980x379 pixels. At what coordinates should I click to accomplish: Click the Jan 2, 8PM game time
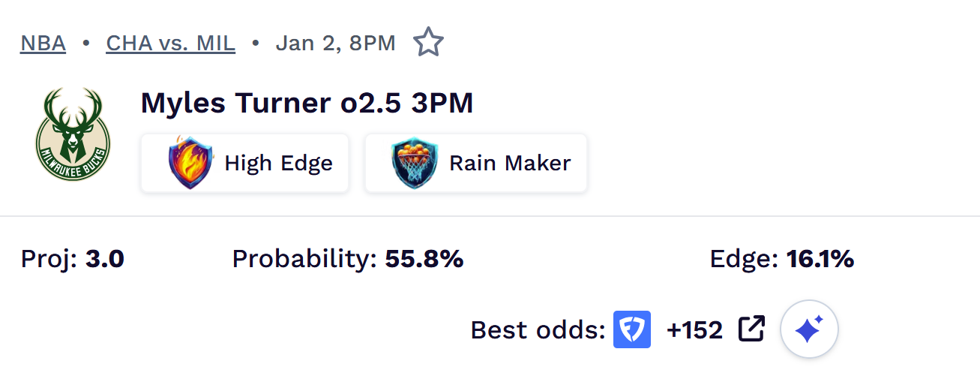click(x=335, y=44)
